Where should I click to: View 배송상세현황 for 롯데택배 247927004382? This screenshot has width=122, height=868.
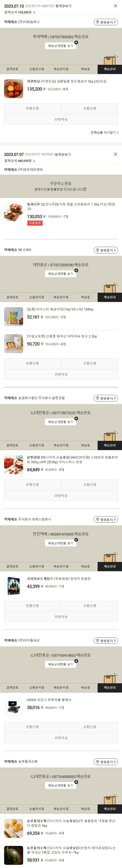pos(61,46)
